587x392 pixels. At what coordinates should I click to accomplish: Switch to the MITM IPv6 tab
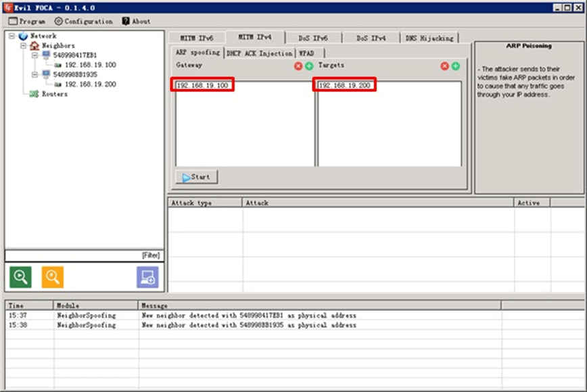click(197, 38)
